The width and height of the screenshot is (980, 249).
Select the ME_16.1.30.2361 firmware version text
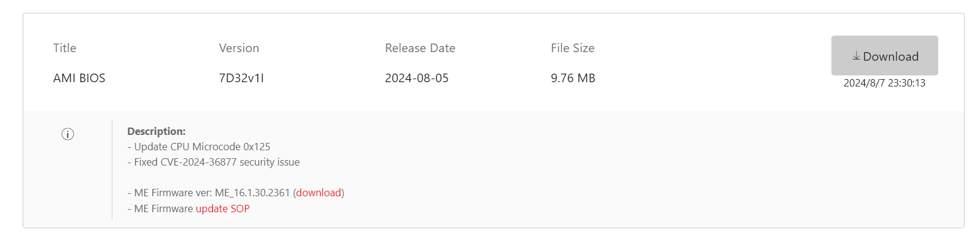pos(252,193)
